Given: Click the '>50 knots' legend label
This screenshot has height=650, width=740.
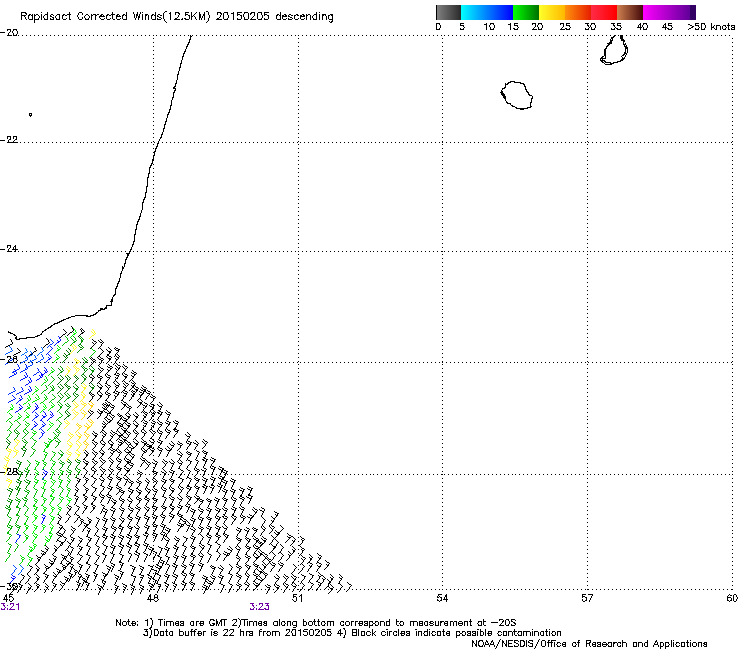Looking at the screenshot, I should pyautogui.click(x=711, y=27).
